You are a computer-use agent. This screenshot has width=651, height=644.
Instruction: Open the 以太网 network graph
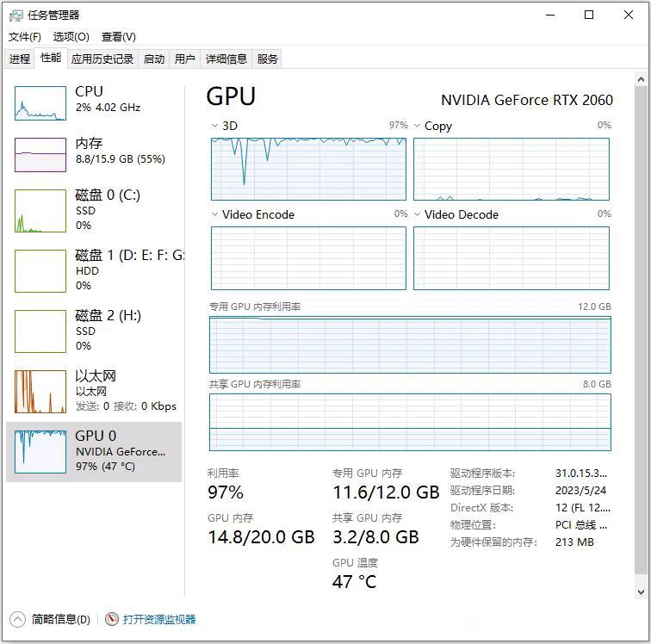[x=40, y=392]
